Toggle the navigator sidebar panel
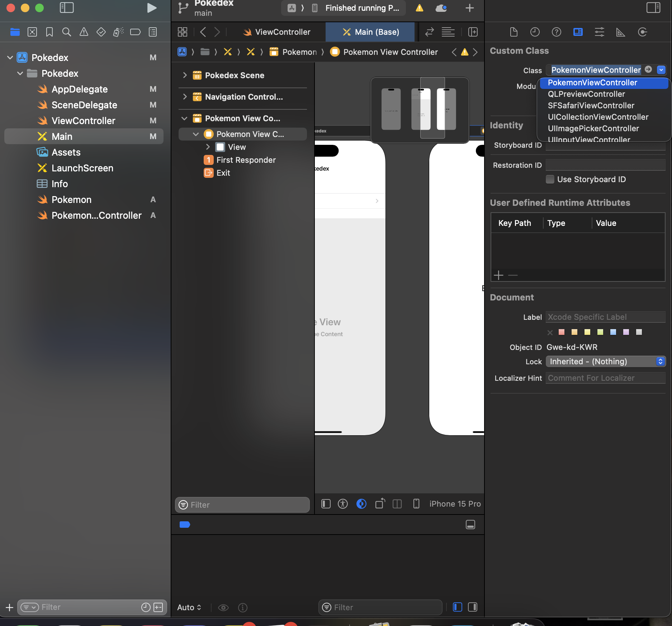The image size is (672, 626). tap(67, 8)
